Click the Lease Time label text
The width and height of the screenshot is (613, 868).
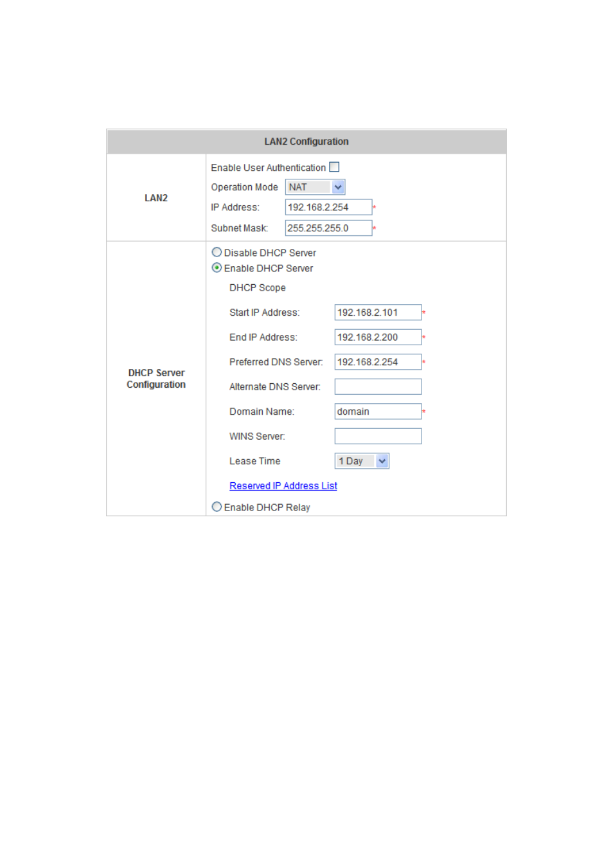pyautogui.click(x=255, y=461)
